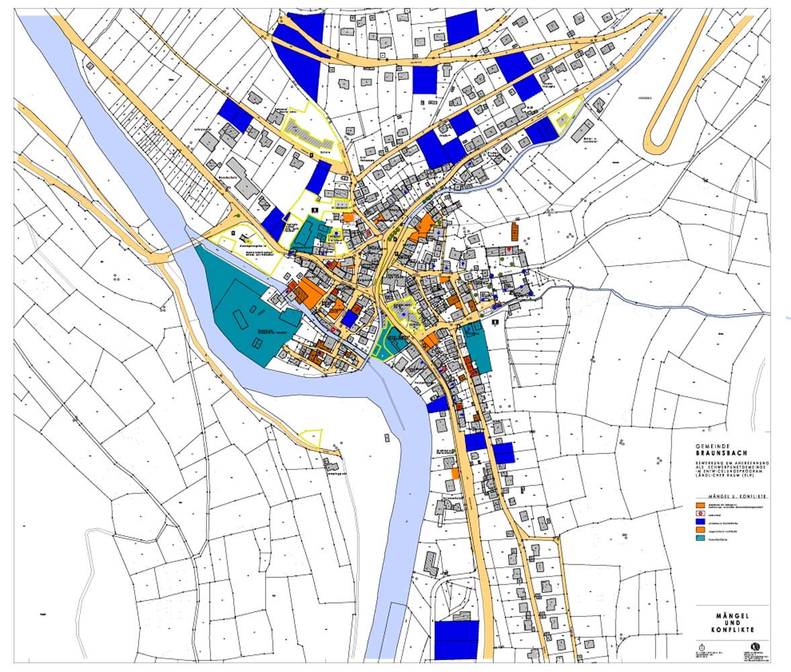Click the topmost orange legend swatch

[x=699, y=505]
